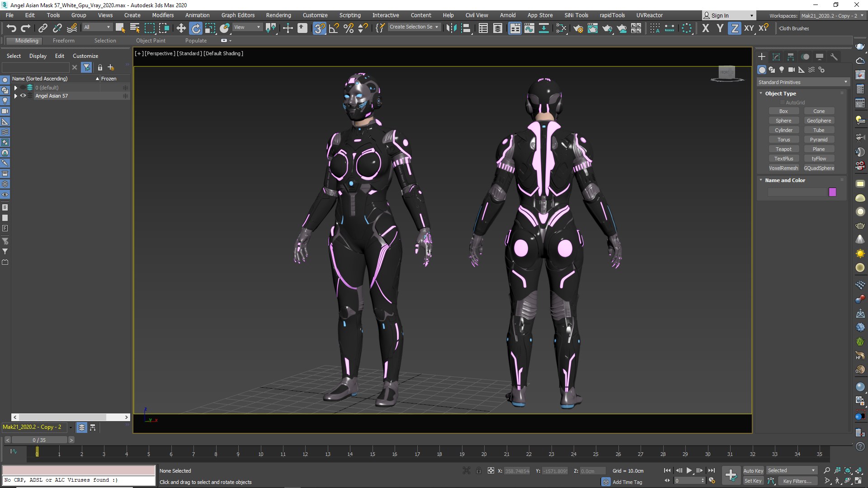Open Select by Name tool
The width and height of the screenshot is (868, 488).
click(x=135, y=28)
